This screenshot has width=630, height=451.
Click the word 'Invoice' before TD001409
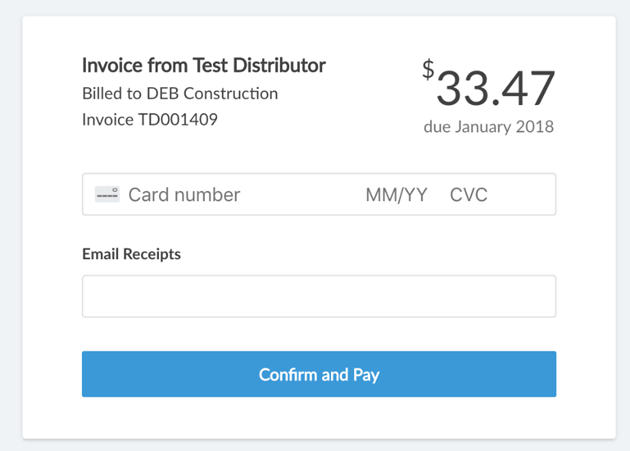108,120
